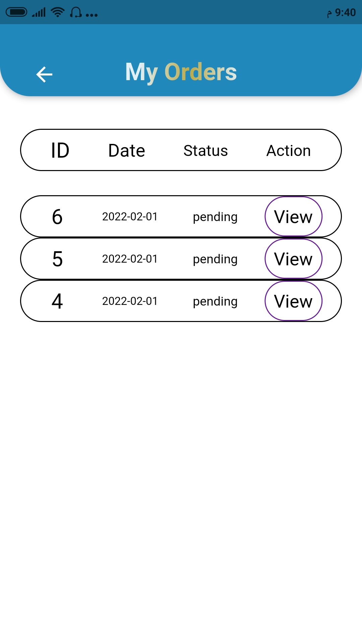Viewport: 362px width, 644px height.
Task: Tap the Action column header
Action: [x=288, y=151]
